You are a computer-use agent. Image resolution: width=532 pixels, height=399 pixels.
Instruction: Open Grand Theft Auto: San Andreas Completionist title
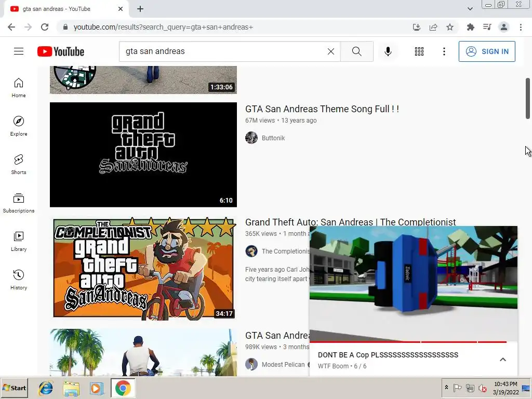point(351,222)
